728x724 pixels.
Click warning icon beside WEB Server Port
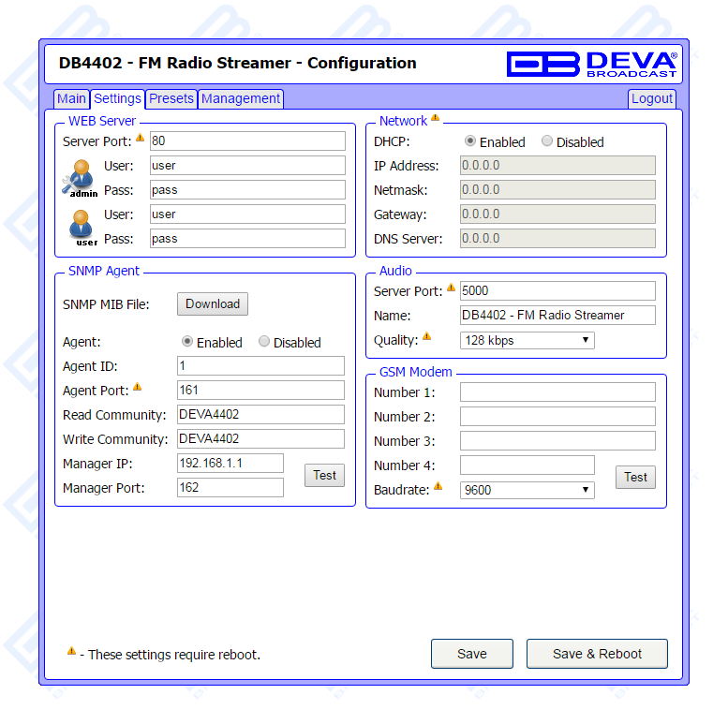tap(140, 139)
